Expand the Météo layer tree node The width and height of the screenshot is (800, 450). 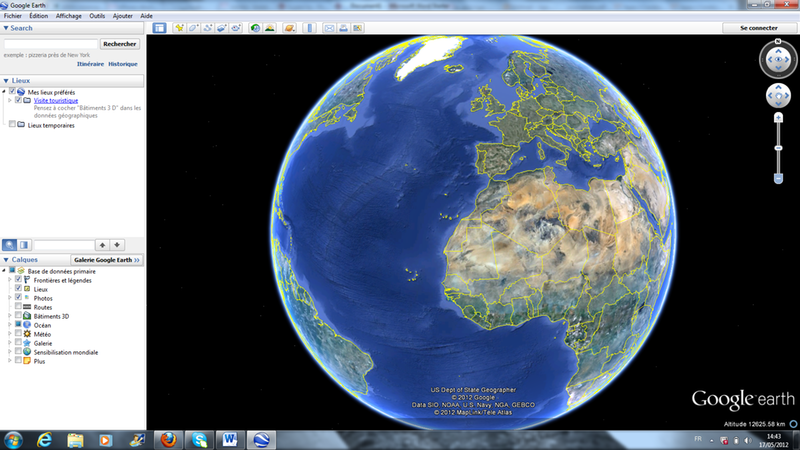(x=10, y=334)
